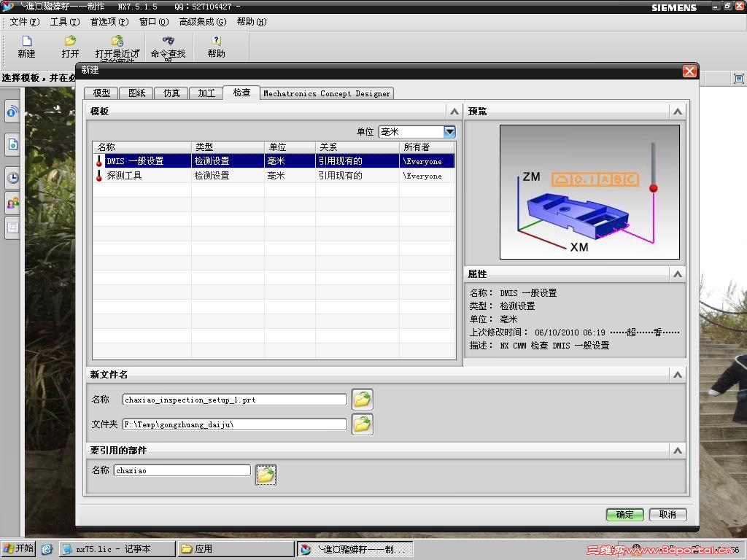747x560 pixels.
Task: Switch to nx75.lic 记事本 taskbar window
Action: click(117, 549)
